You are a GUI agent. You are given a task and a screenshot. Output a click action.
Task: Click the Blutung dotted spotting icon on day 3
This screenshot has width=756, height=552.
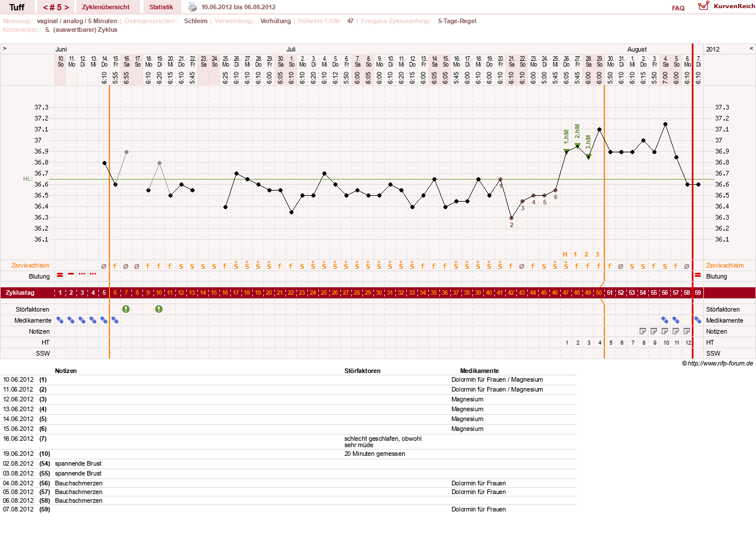pyautogui.click(x=82, y=273)
